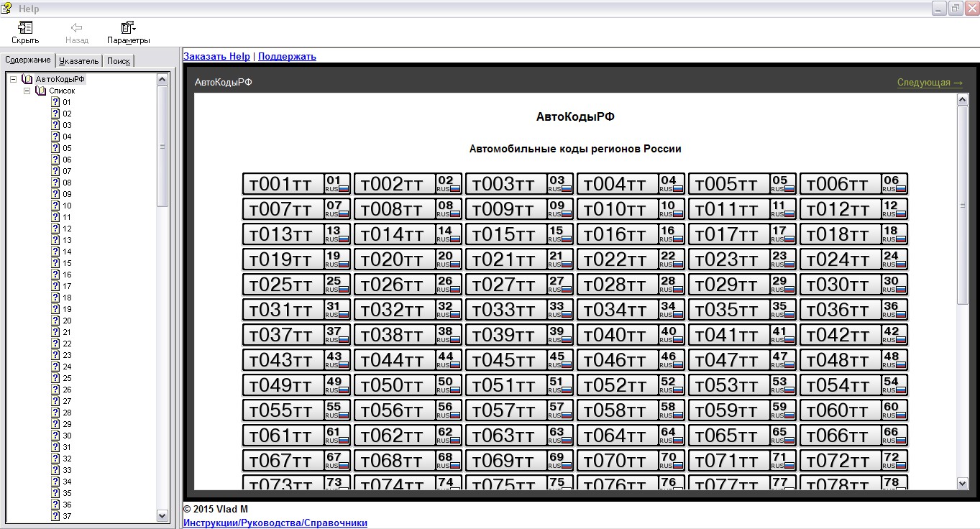Image resolution: width=980 pixels, height=529 pixels.
Task: Click license plate т028тт region 28
Action: (631, 285)
